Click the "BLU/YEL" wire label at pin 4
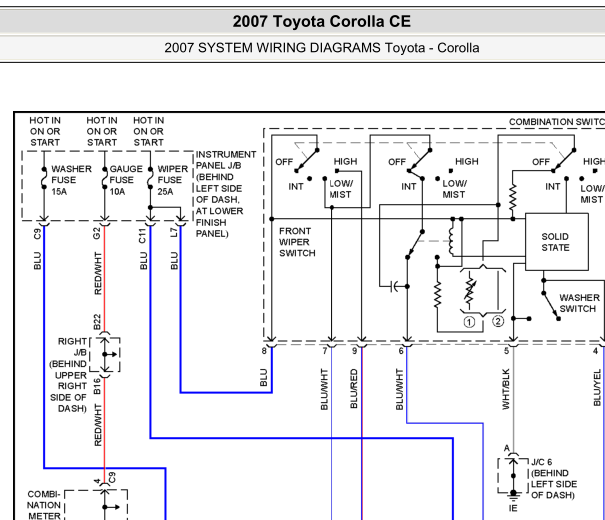This screenshot has width=605, height=520. 597,388
